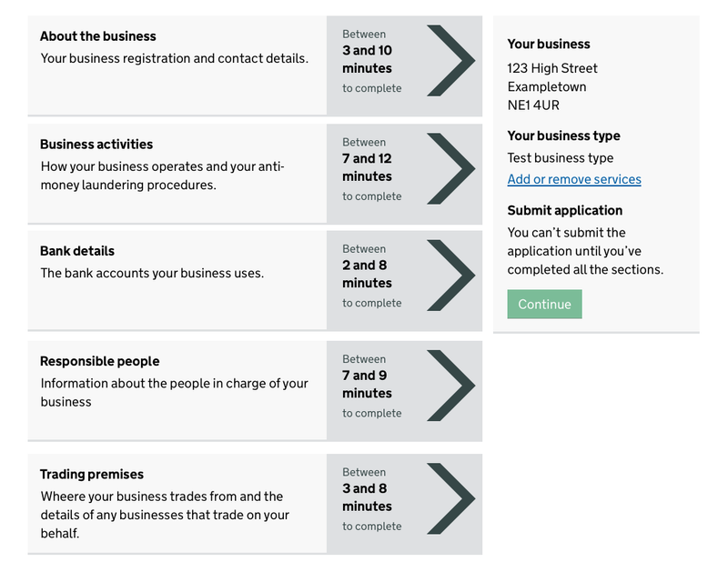The height and width of the screenshot is (582, 728).
Task: Click the arrow beside Responsible people
Action: 450,386
